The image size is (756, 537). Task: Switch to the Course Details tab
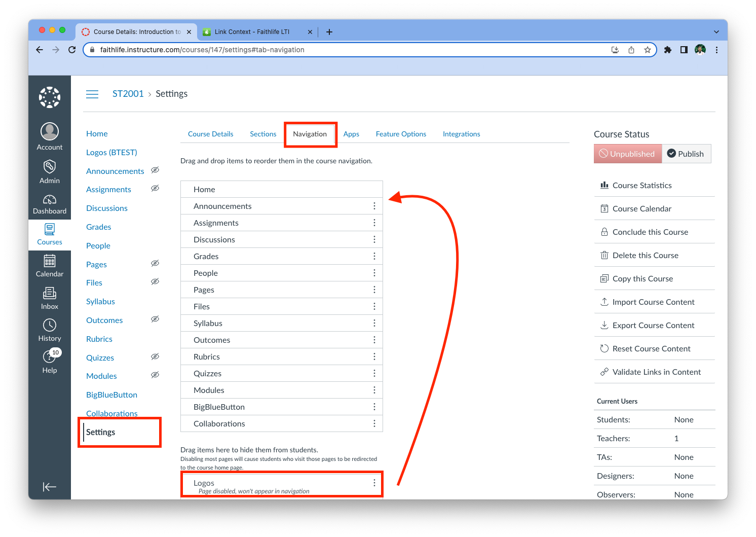pyautogui.click(x=211, y=134)
